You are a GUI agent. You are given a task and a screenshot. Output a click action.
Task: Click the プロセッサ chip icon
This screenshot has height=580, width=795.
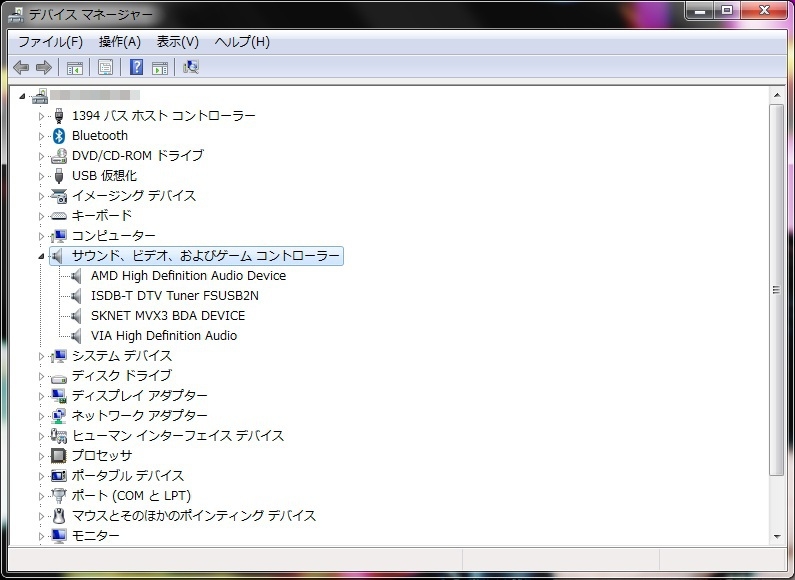tap(59, 456)
